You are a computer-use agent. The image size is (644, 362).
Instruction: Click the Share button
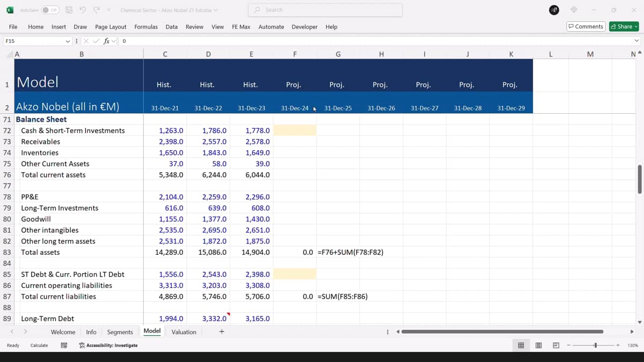(624, 26)
